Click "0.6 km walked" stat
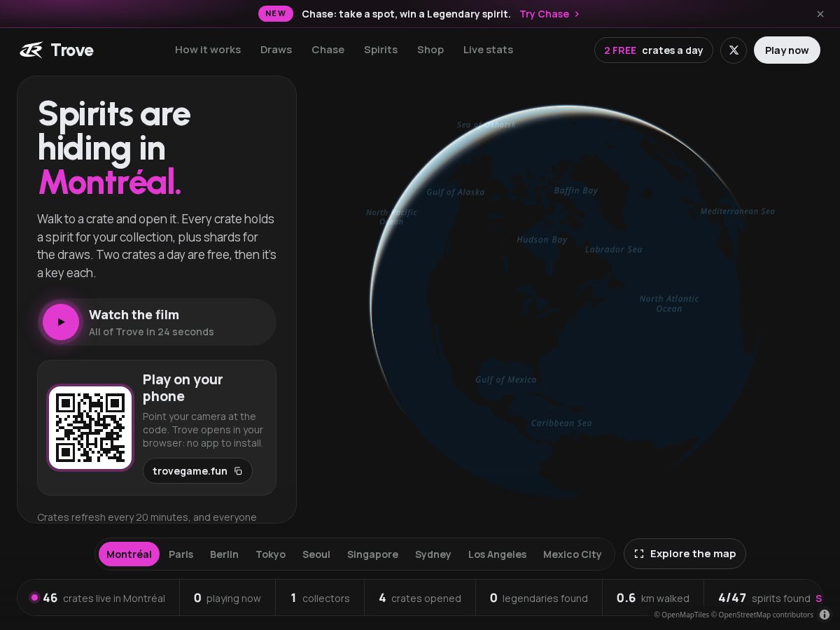The image size is (840, 630). 653,598
